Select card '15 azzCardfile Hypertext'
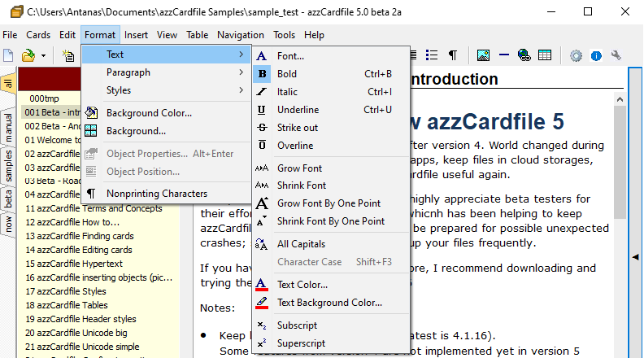 point(74,264)
